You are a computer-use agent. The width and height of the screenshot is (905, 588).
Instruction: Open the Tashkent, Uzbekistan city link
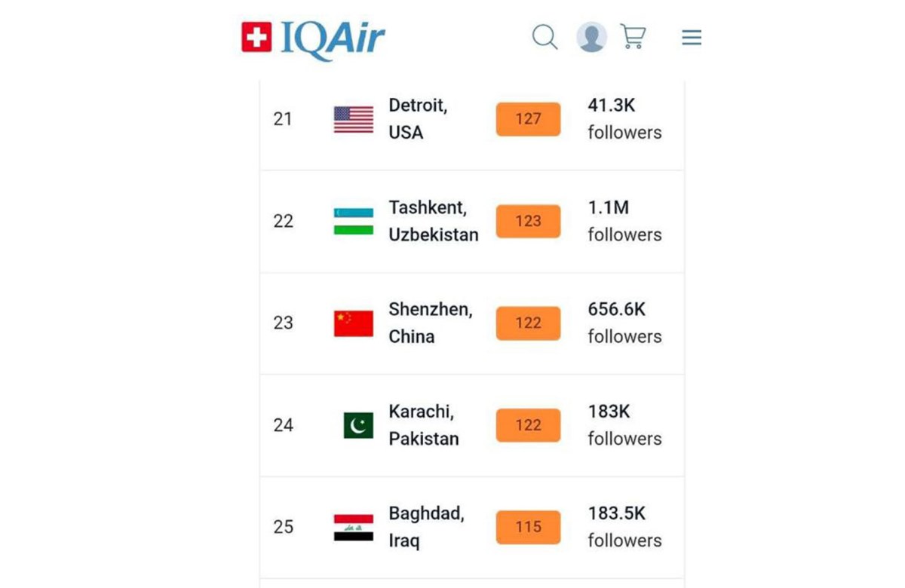tap(433, 222)
